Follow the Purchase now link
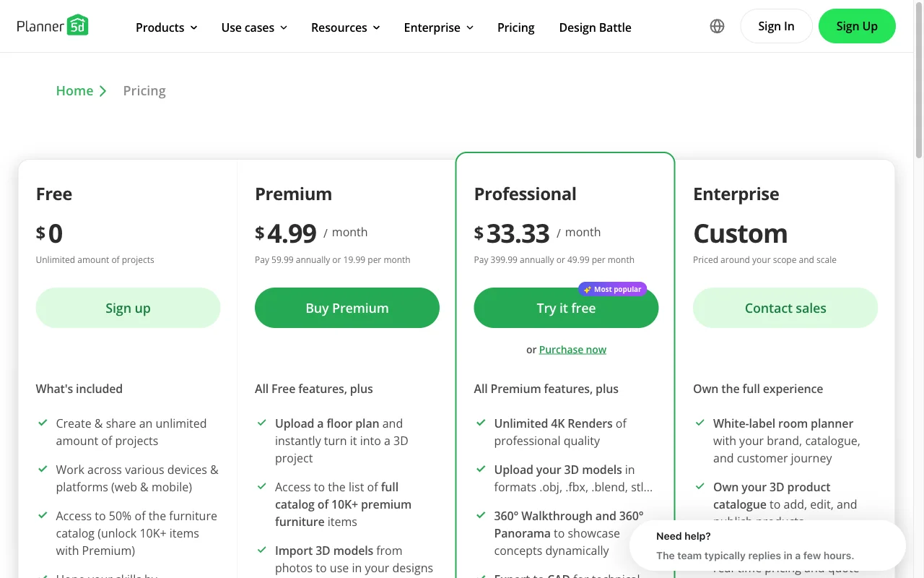Image resolution: width=924 pixels, height=578 pixels. click(572, 350)
